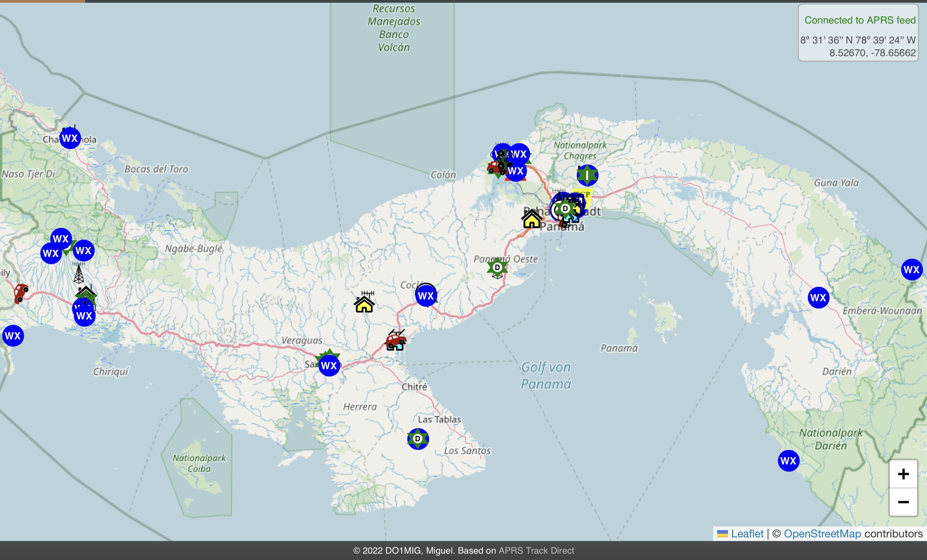Image resolution: width=927 pixels, height=560 pixels.
Task: Click the zoom in plus button
Action: coord(903,474)
